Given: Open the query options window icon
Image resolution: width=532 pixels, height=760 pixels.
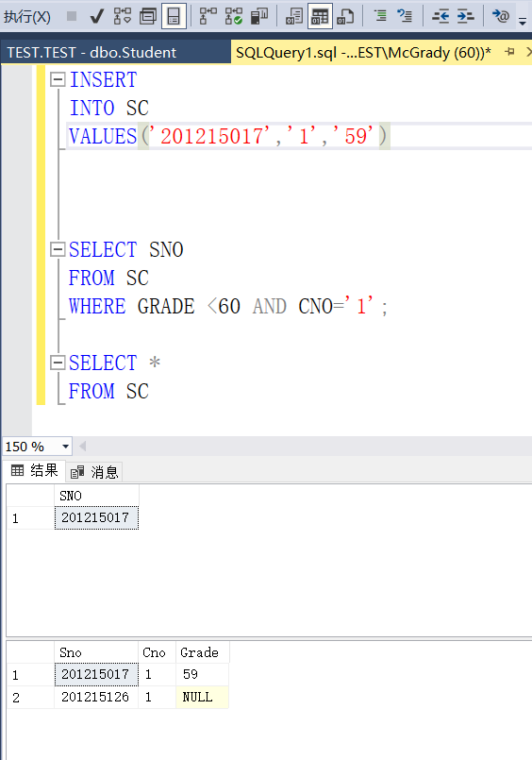Looking at the screenshot, I should (x=148, y=16).
